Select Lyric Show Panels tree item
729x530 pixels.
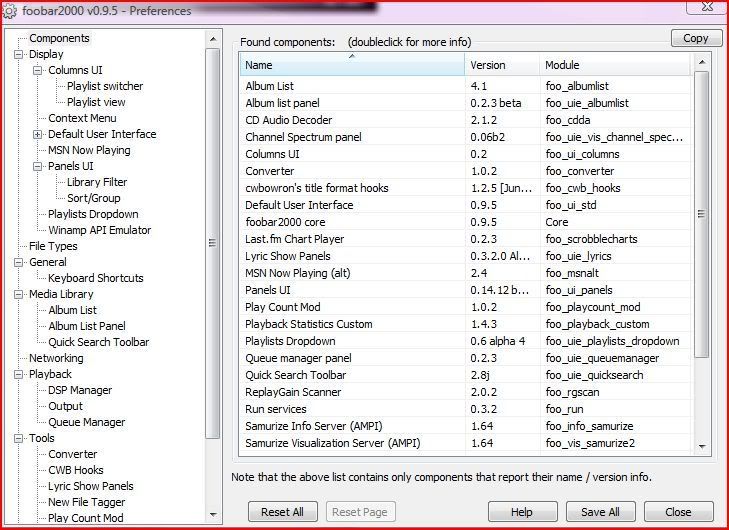point(91,486)
